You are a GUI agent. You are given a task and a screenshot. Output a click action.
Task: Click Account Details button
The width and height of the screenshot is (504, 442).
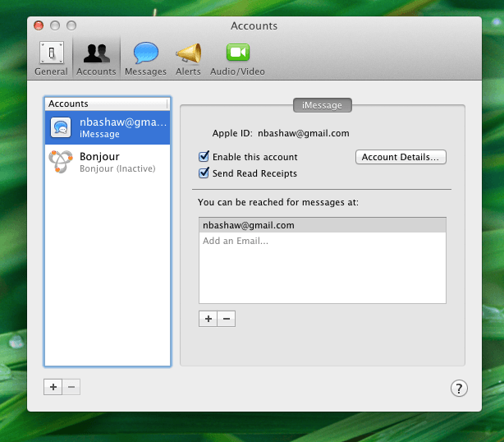[401, 157]
